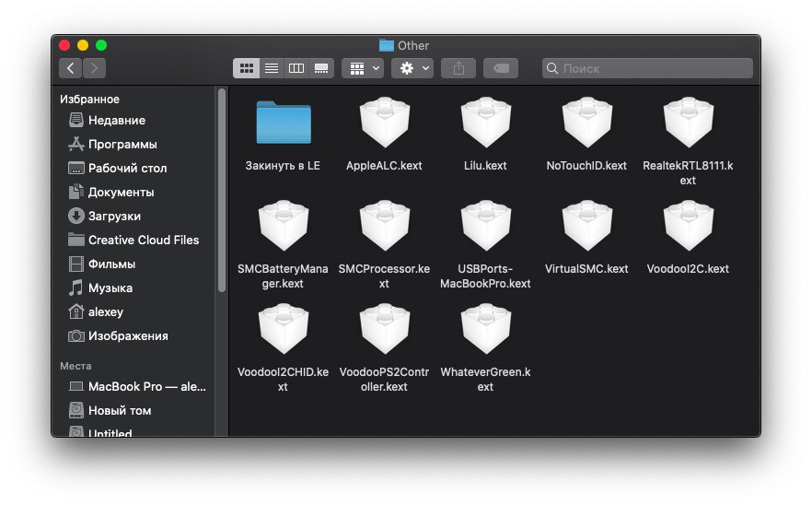
Task: Click the Share toolbar button
Action: pyautogui.click(x=458, y=68)
